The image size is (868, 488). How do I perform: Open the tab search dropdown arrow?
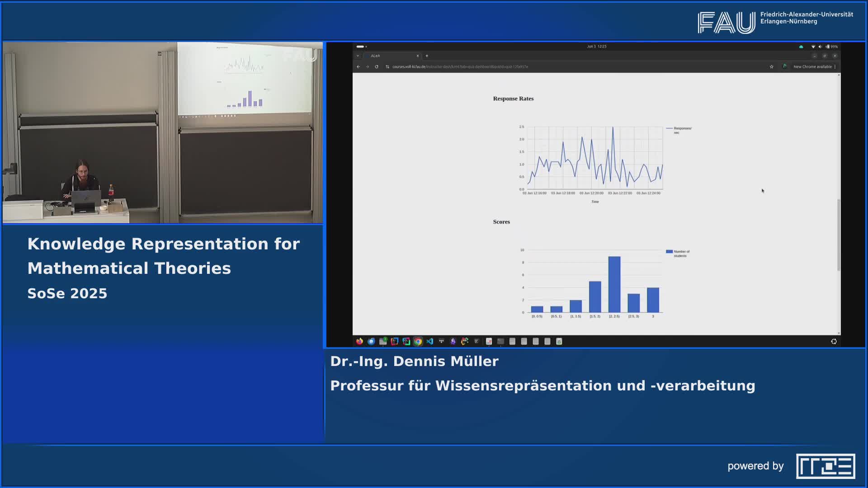click(x=358, y=56)
